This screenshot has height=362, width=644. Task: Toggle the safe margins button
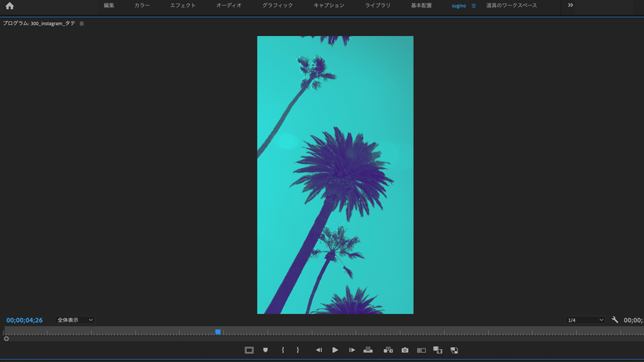point(249,350)
